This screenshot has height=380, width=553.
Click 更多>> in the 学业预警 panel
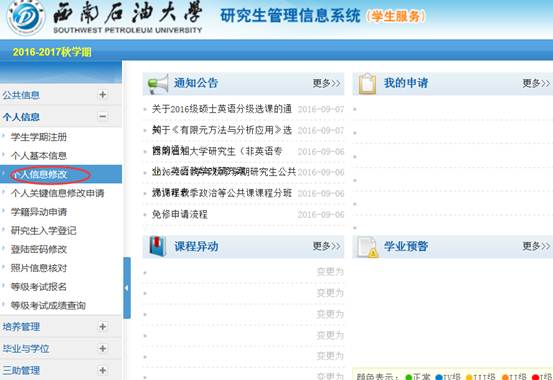(x=536, y=246)
